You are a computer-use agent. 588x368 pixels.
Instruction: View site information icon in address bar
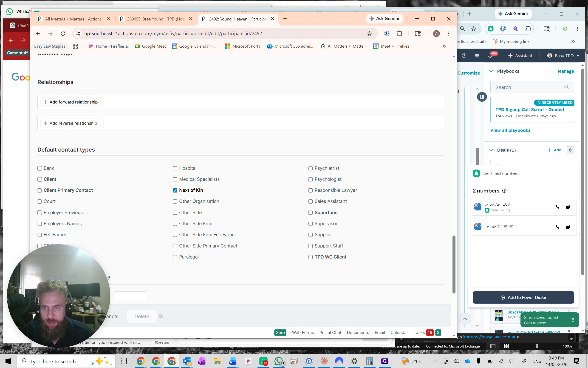click(x=78, y=34)
